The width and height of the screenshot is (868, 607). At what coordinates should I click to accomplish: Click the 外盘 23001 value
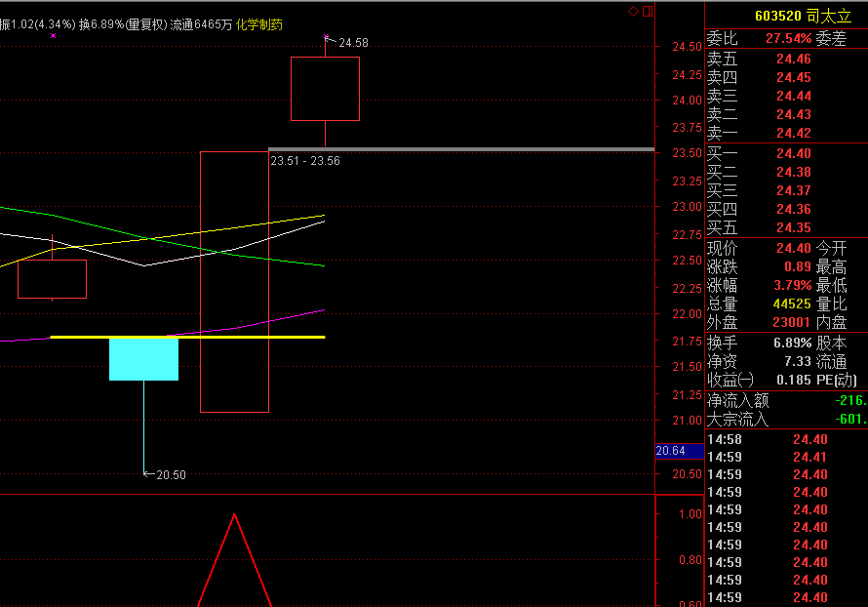coord(792,322)
